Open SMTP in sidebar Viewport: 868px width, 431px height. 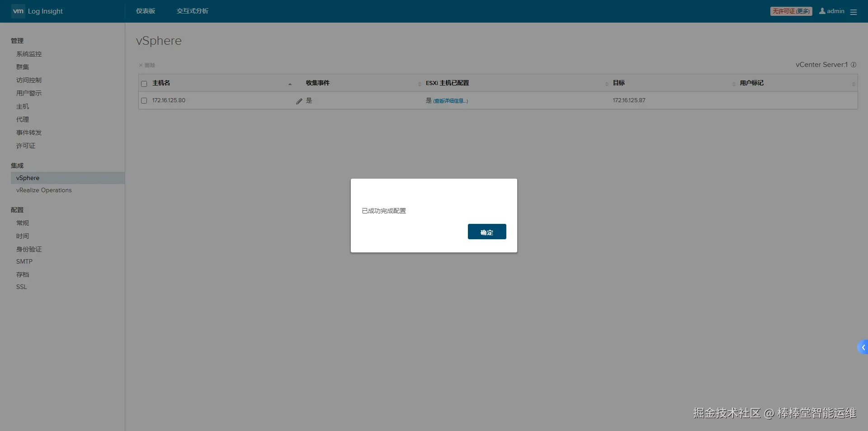pos(24,261)
